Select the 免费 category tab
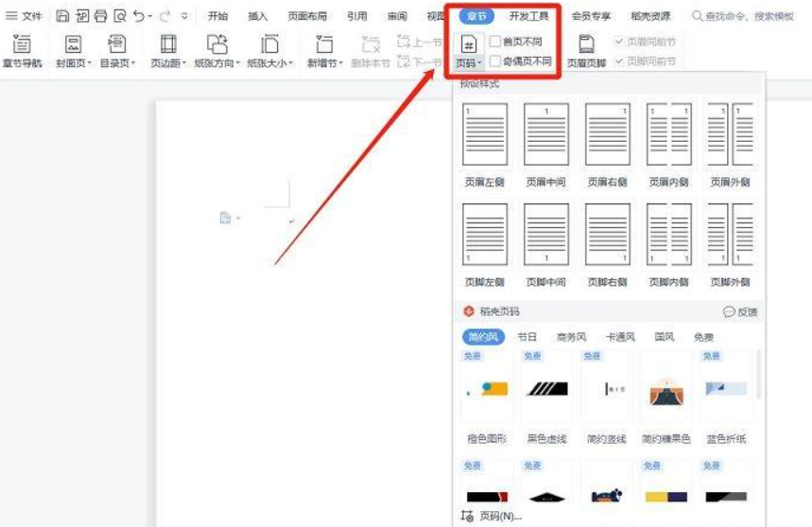This screenshot has height=527, width=812. pos(704,338)
